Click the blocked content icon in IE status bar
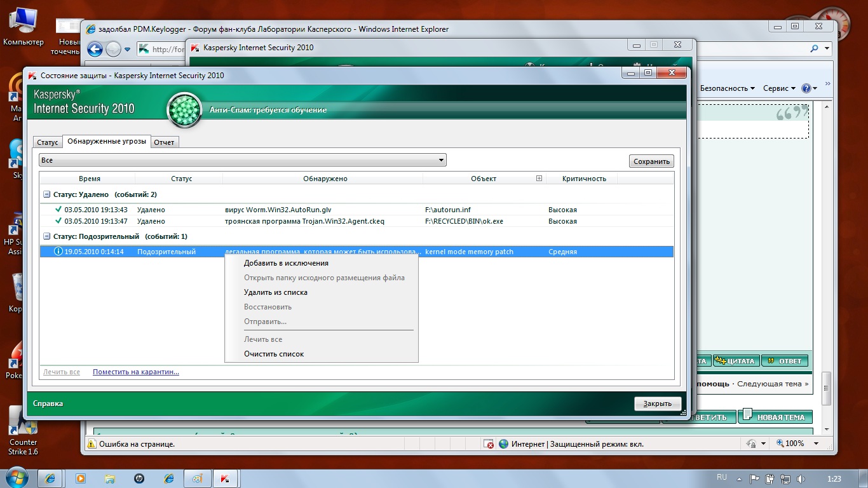 pos(488,444)
